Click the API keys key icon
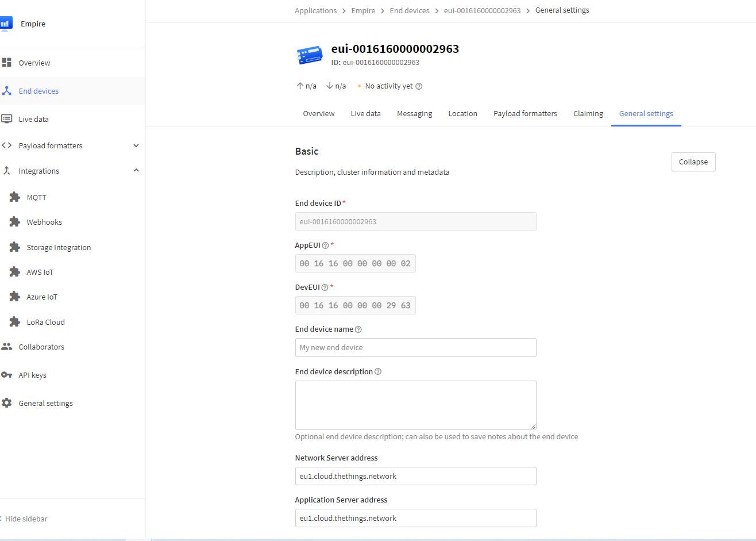The height and width of the screenshot is (541, 756). 7,375
